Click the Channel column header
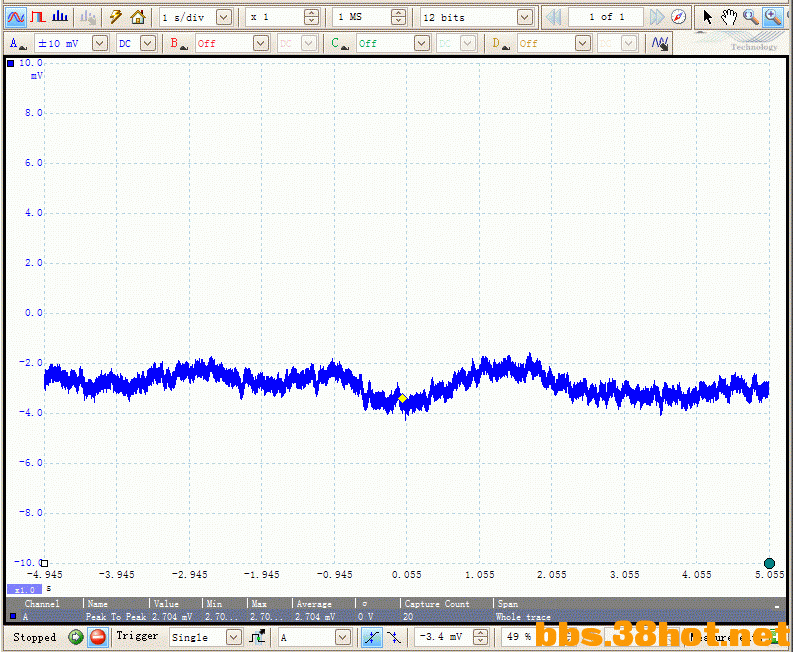This screenshot has height=652, width=793. [x=42, y=603]
